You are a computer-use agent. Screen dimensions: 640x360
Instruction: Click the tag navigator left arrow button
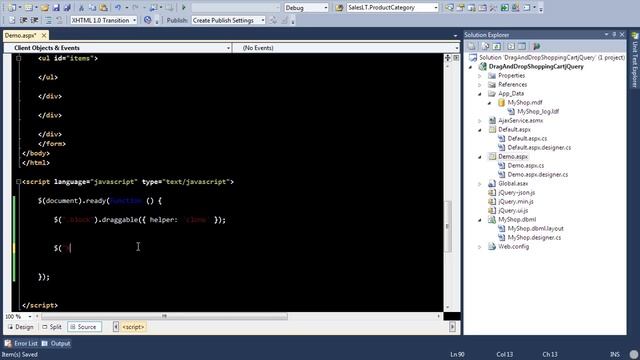(x=116, y=327)
